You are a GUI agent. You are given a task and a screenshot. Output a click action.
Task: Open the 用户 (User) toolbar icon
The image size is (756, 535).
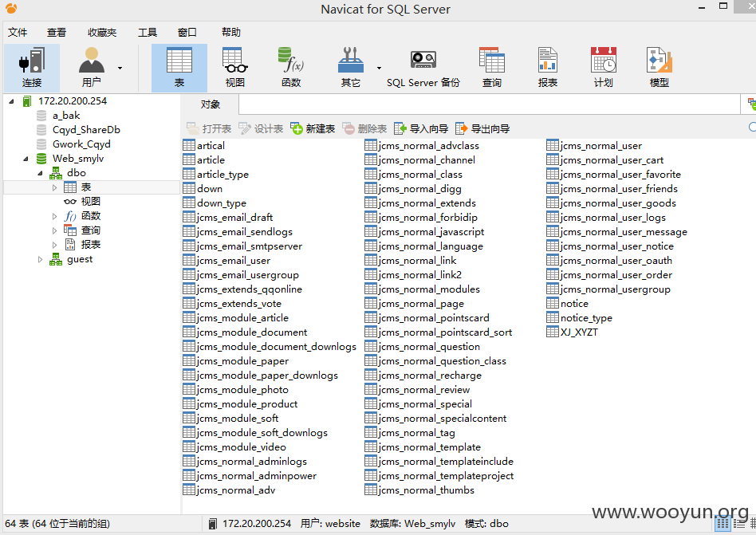(x=91, y=68)
